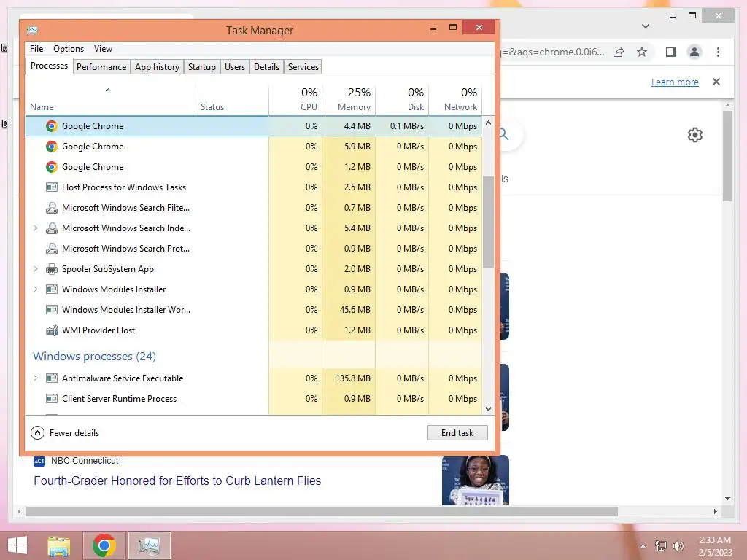Switch to Chrome from the taskbar
The width and height of the screenshot is (747, 560).
click(x=104, y=545)
